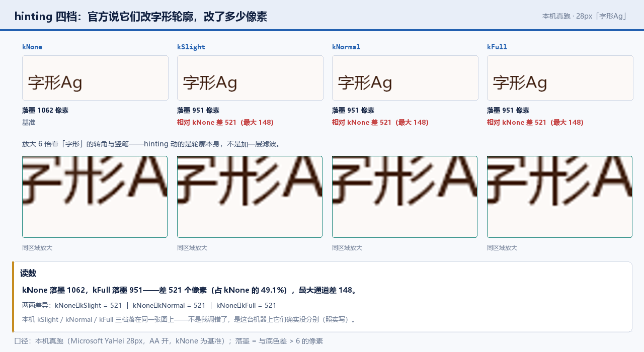This screenshot has height=352, width=644.
Task: Click the red 相对 kNone 差 521 text under kNormal
Action: click(x=380, y=123)
